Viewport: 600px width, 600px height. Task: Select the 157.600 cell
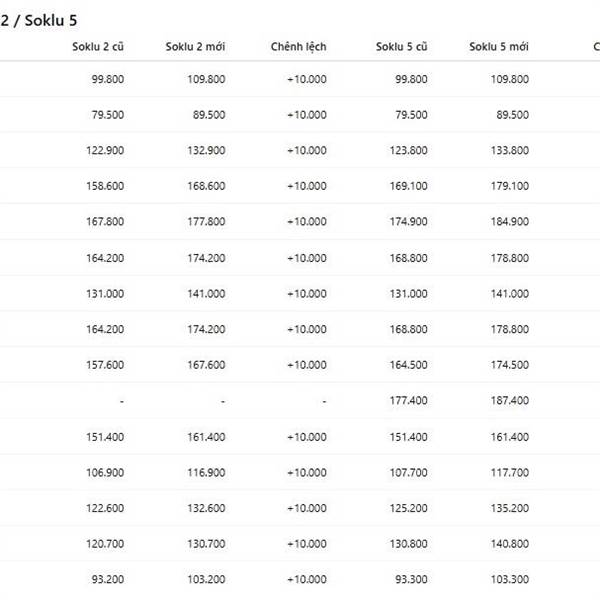(106, 365)
